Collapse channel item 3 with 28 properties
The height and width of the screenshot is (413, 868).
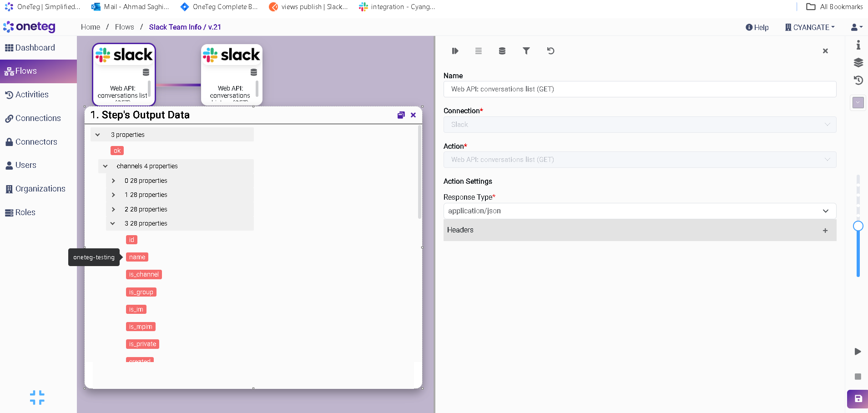click(113, 224)
